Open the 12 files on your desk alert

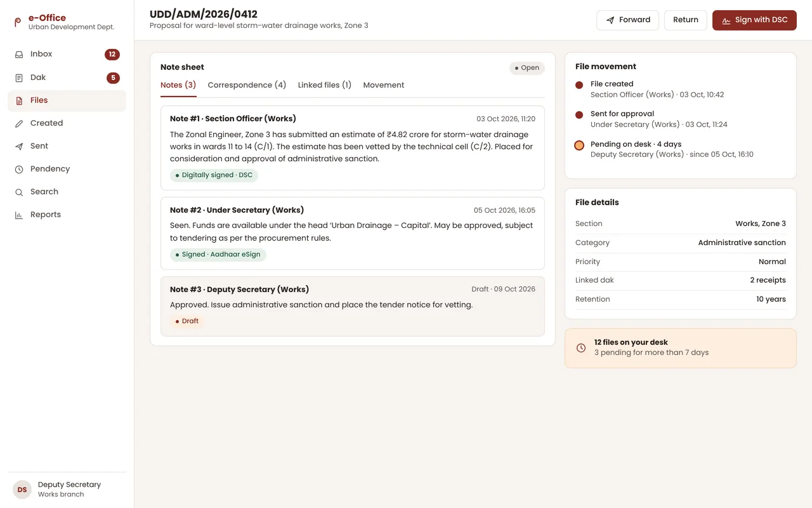[x=681, y=348]
